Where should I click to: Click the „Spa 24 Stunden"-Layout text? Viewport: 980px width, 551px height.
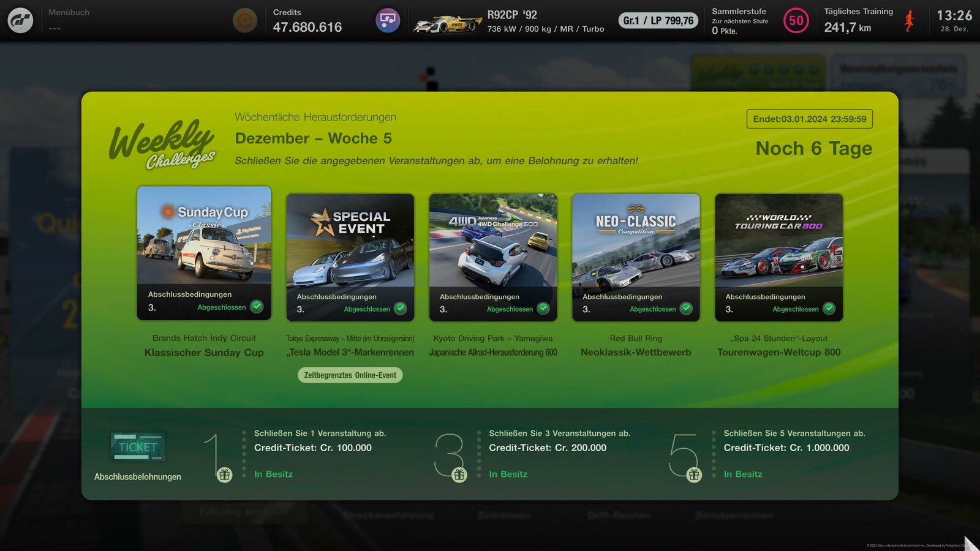coord(779,339)
